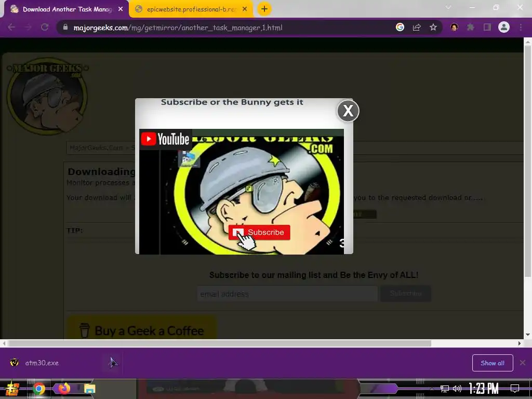The width and height of the screenshot is (532, 399).
Task: Open the YouTube logo in the popup video
Action: [166, 139]
